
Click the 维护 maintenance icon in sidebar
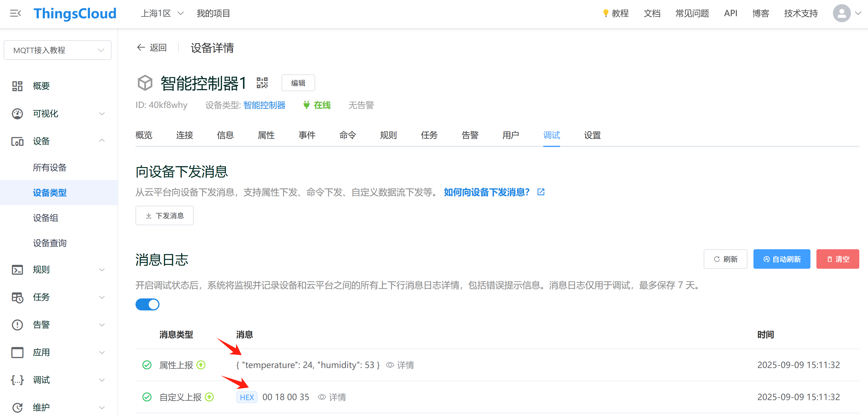pos(17,408)
